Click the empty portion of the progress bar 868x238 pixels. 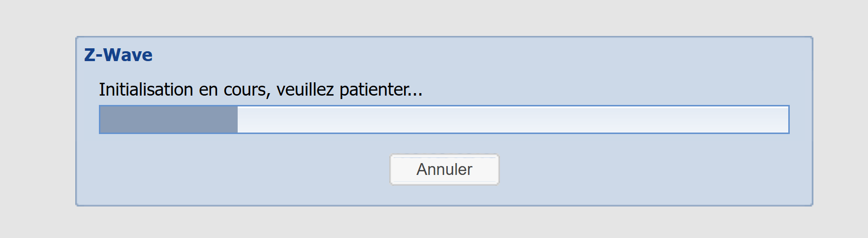pyautogui.click(x=512, y=119)
